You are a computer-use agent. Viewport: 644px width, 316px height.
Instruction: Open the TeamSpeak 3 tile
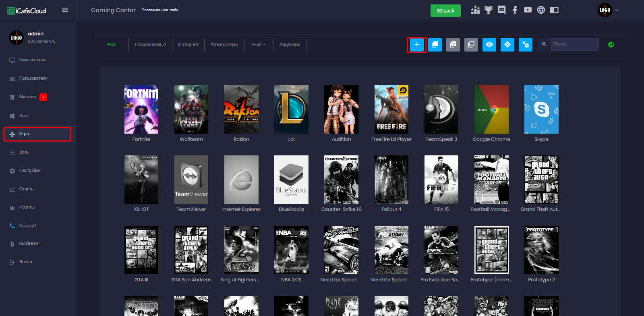tap(441, 109)
